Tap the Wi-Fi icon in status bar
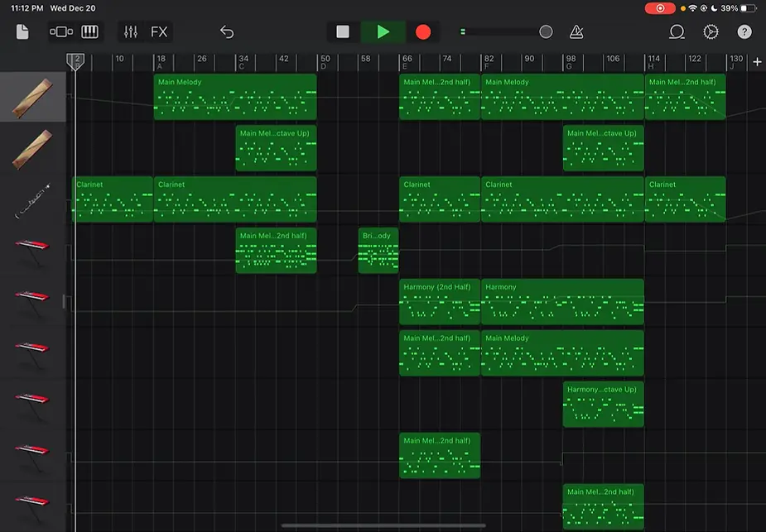The image size is (766, 532). click(693, 8)
